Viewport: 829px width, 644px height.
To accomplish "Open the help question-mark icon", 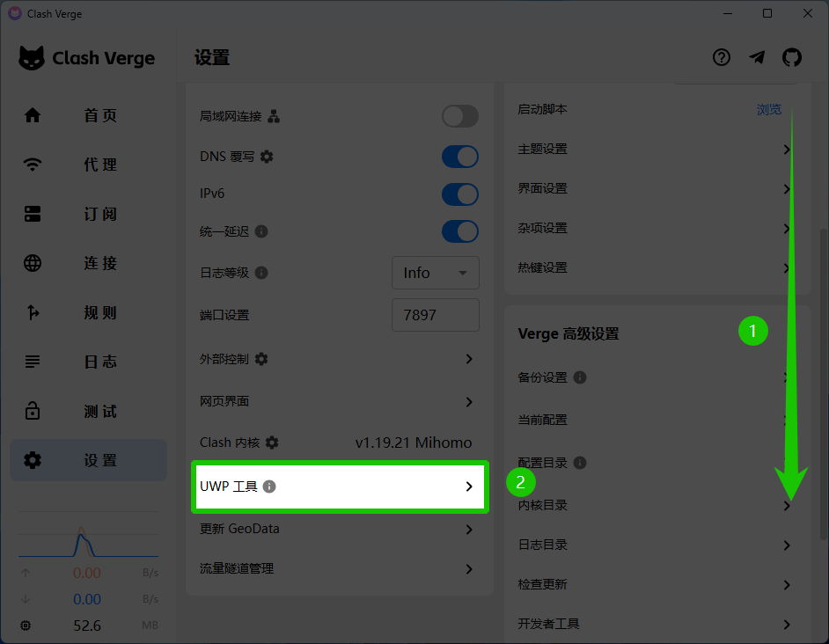I will (x=721, y=57).
